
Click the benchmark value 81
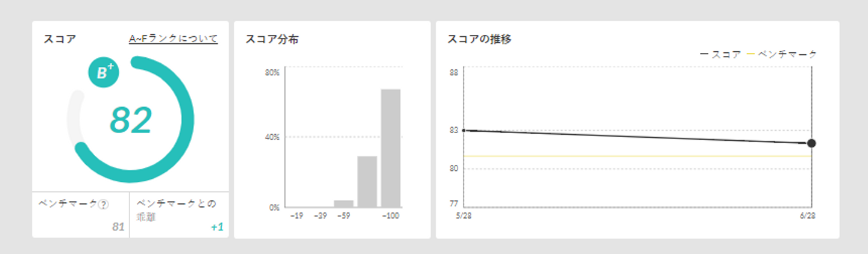[118, 227]
